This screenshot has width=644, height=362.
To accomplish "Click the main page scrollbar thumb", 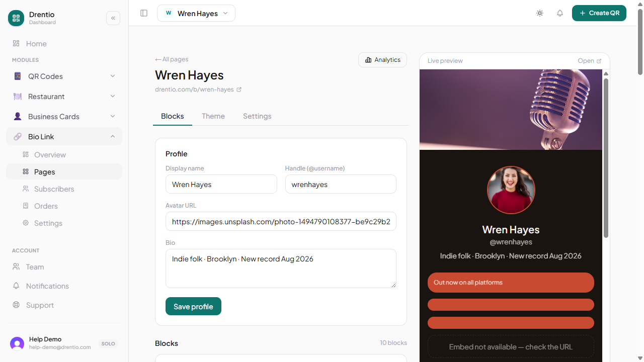I will coord(640,42).
